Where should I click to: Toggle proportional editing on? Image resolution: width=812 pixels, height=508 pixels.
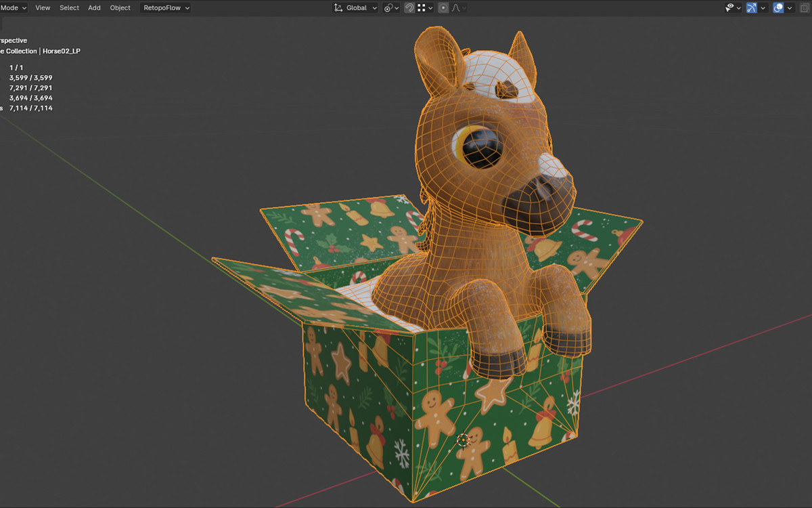[x=443, y=7]
